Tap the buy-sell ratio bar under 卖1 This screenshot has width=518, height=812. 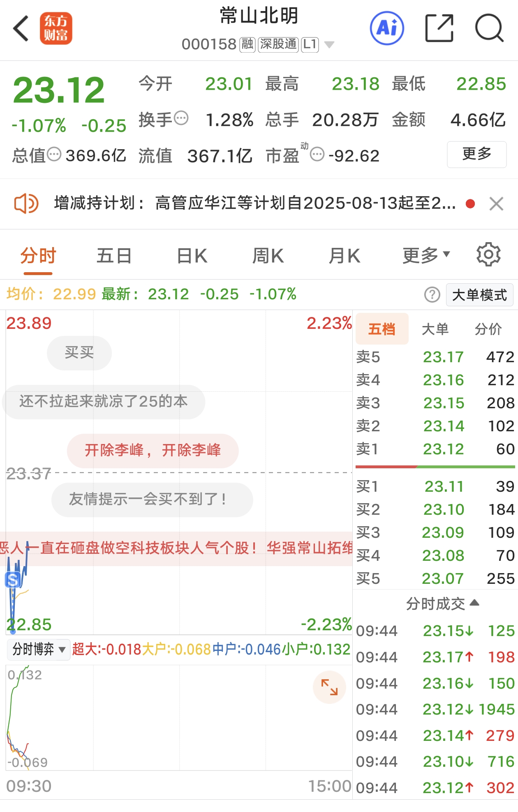coord(435,467)
